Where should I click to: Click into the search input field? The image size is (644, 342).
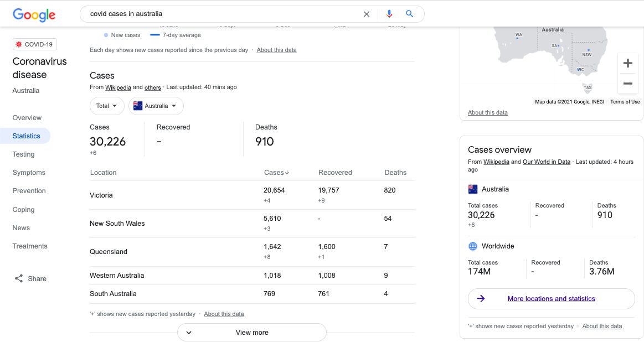tap(222, 14)
